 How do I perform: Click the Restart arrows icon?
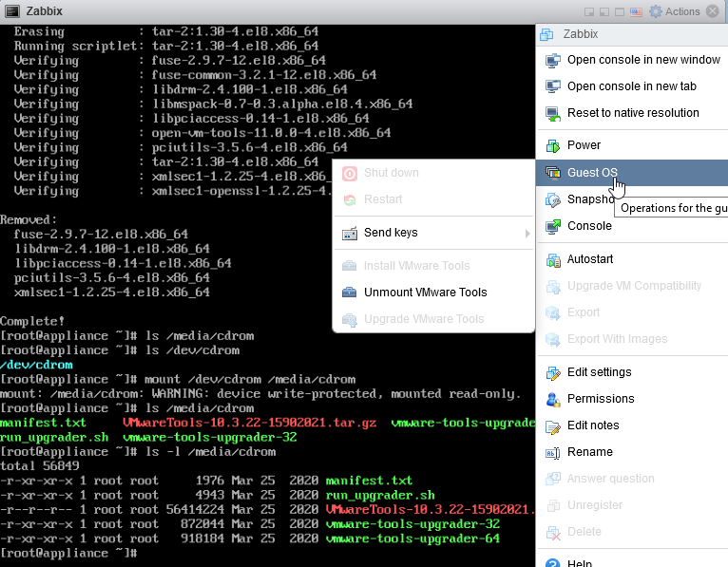(350, 200)
